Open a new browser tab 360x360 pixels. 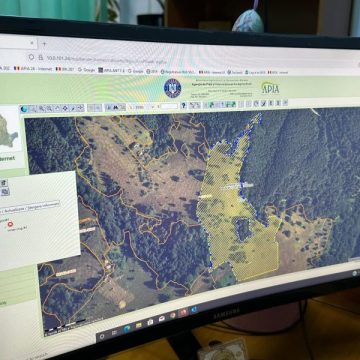tap(44, 43)
